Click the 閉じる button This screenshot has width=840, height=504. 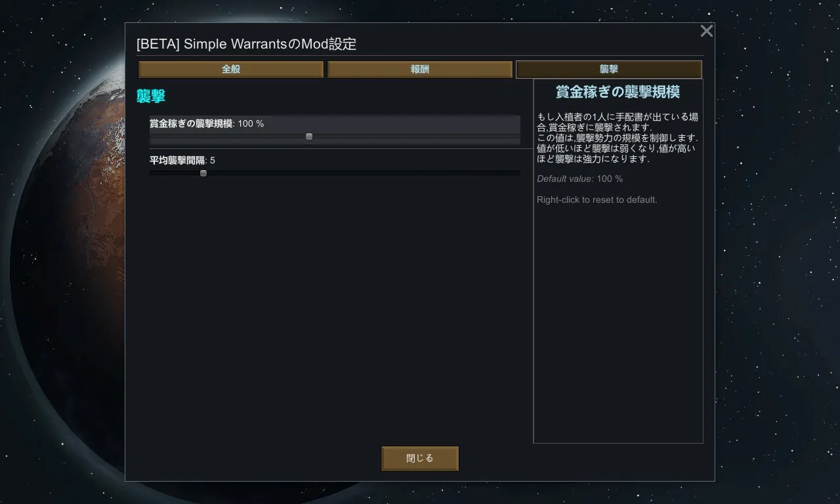(x=420, y=458)
